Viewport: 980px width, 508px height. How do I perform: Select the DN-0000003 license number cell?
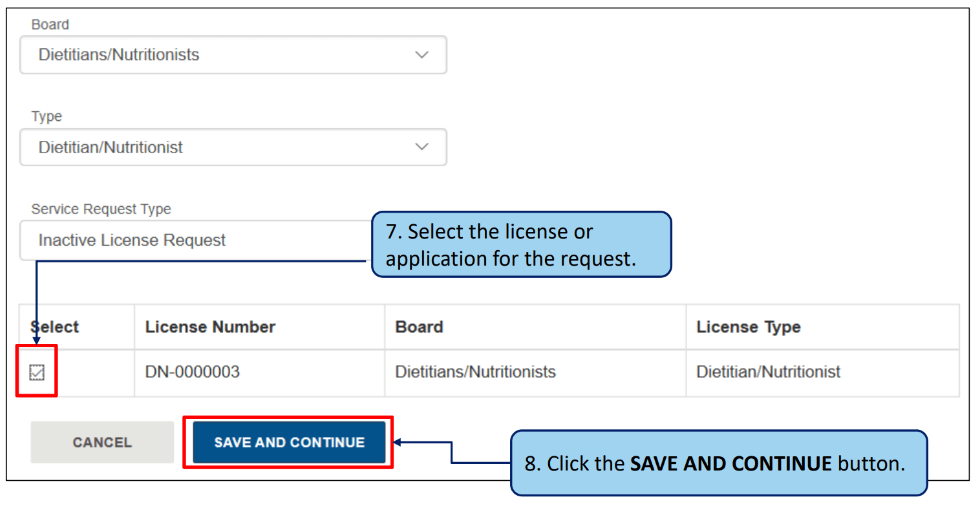click(x=192, y=372)
